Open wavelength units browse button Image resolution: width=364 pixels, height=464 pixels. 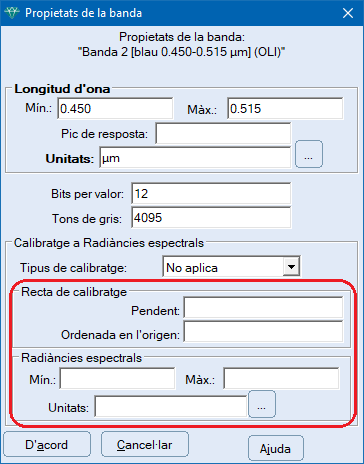tap(309, 154)
